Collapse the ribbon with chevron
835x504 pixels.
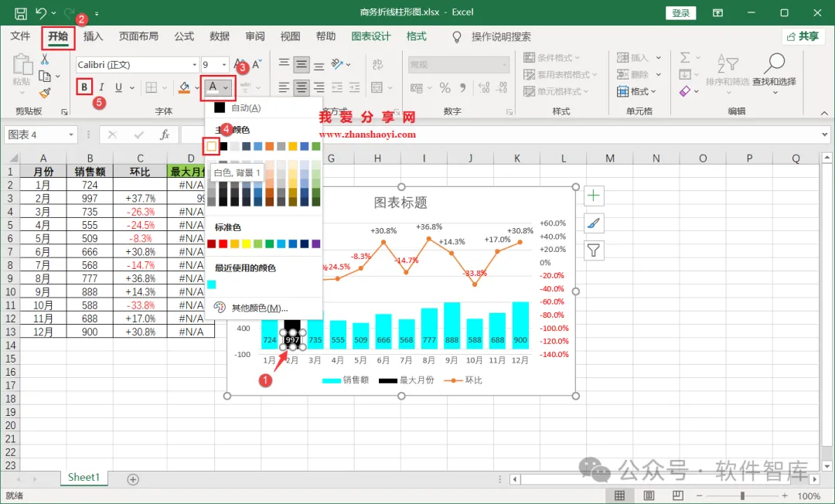coord(824,113)
